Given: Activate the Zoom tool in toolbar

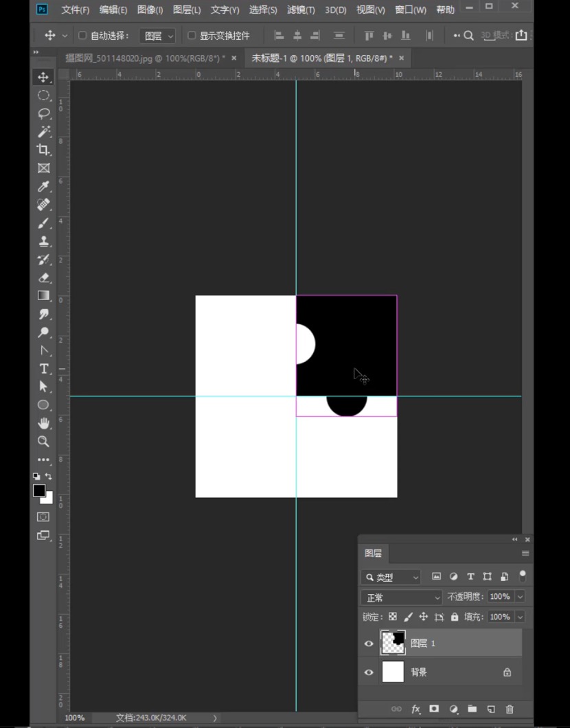Looking at the screenshot, I should [x=44, y=442].
